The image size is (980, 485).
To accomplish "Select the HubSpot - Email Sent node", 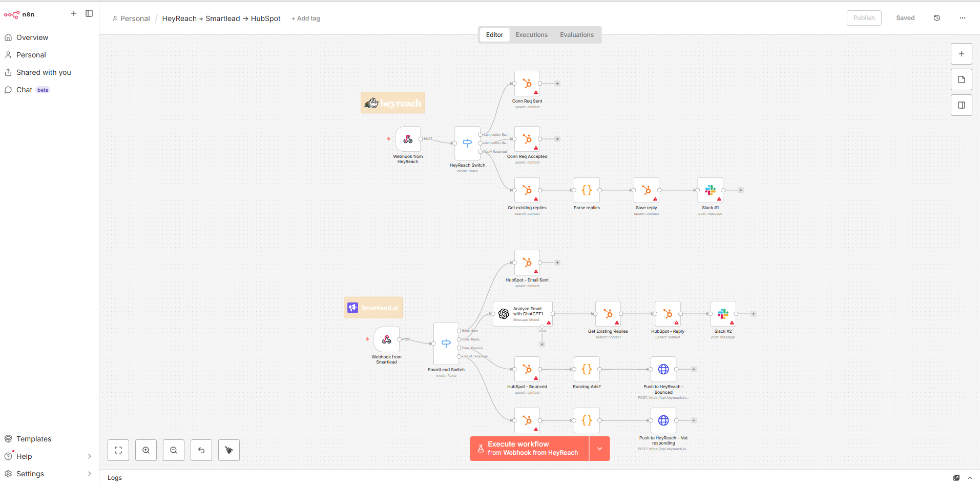I will point(527,262).
